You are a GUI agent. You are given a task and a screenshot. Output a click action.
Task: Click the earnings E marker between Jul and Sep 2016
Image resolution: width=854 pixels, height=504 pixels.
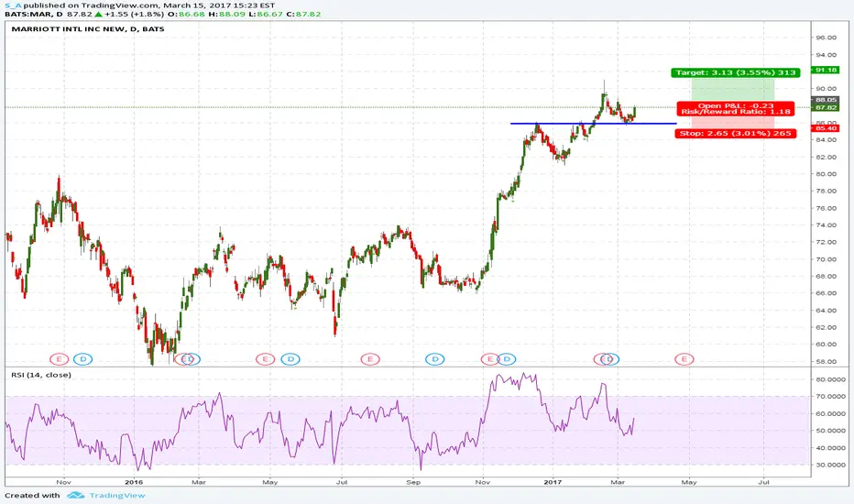[370, 359]
